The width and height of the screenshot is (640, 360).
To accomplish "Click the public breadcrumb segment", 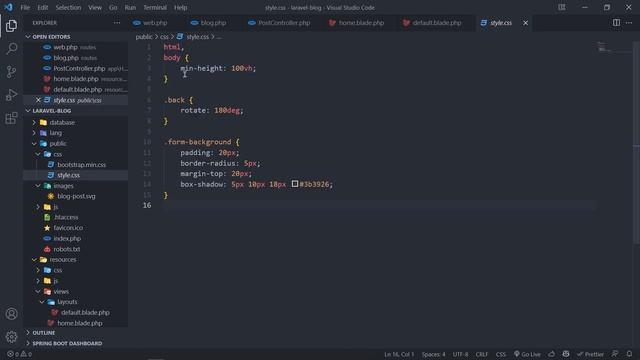I will [144, 37].
